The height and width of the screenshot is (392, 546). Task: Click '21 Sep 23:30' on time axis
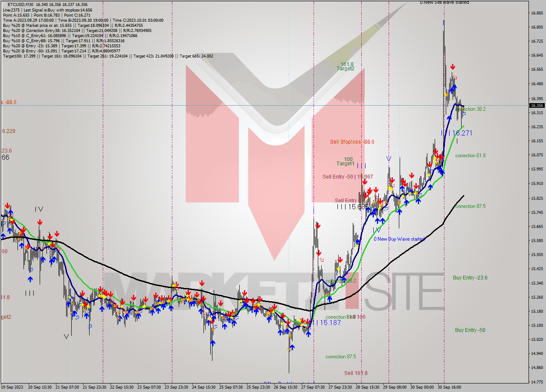[x=95, y=387]
